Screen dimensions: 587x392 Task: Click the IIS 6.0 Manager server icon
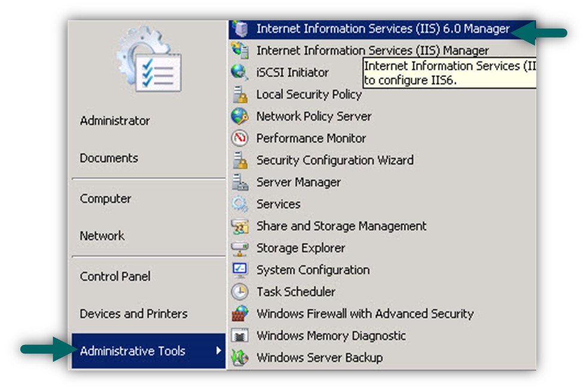(240, 29)
